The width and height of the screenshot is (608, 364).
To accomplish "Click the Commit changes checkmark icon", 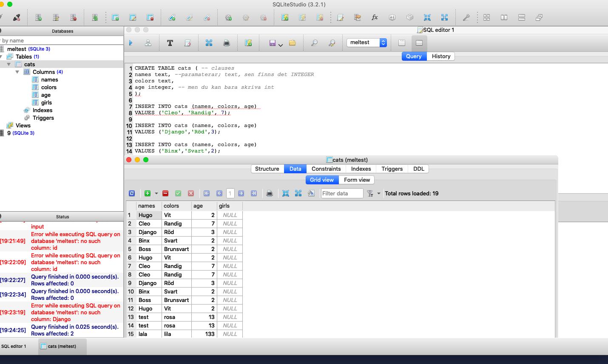I will (x=178, y=193).
